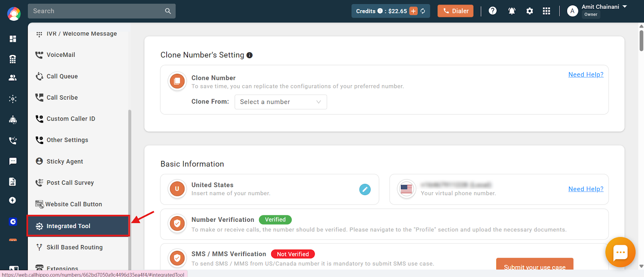Viewport: 644px width, 277px height.
Task: Click the search magnifier icon
Action: coord(168,11)
